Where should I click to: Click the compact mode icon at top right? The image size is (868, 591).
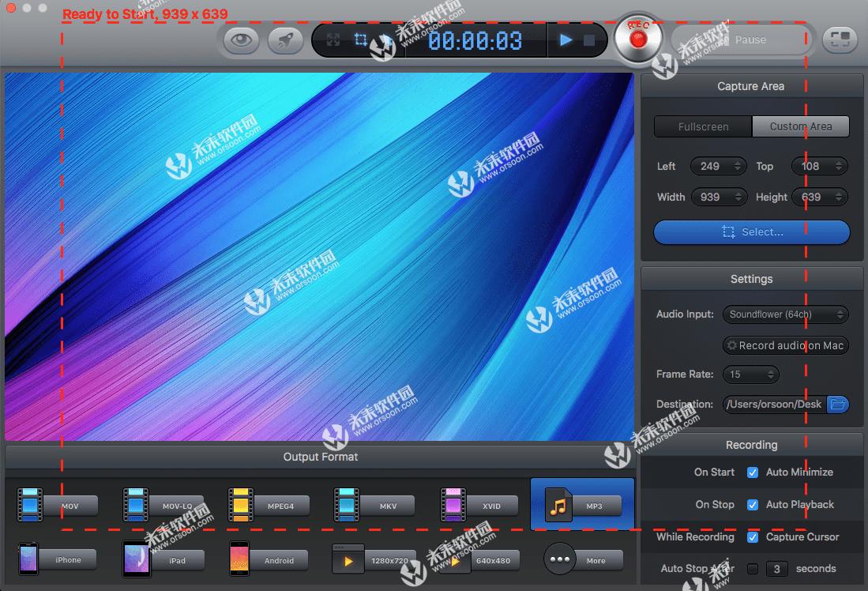[x=840, y=40]
